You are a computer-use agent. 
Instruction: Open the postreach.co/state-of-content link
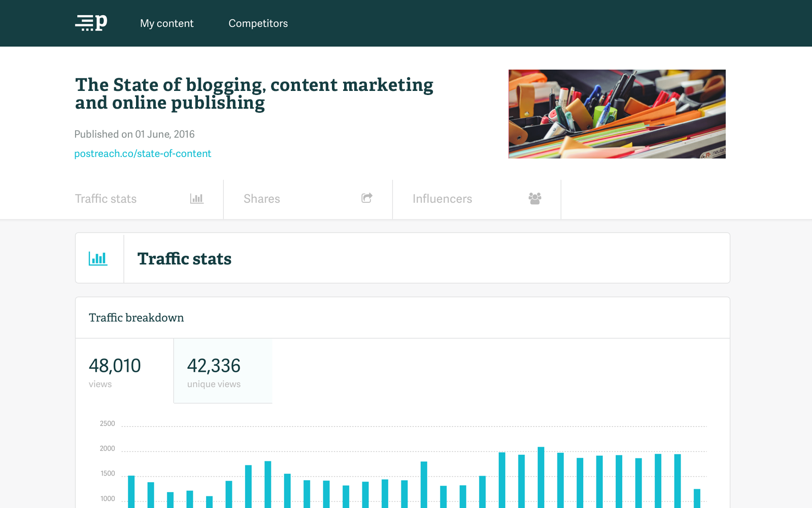click(x=143, y=153)
